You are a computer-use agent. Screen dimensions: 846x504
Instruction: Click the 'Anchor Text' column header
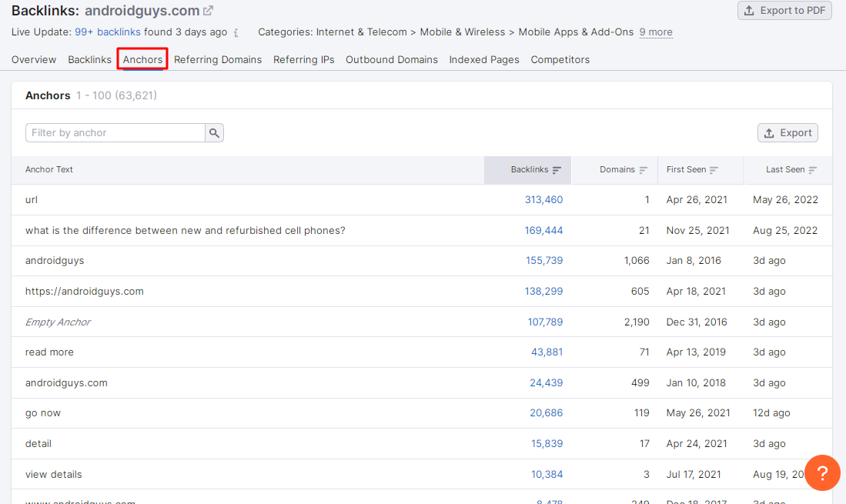(48, 170)
